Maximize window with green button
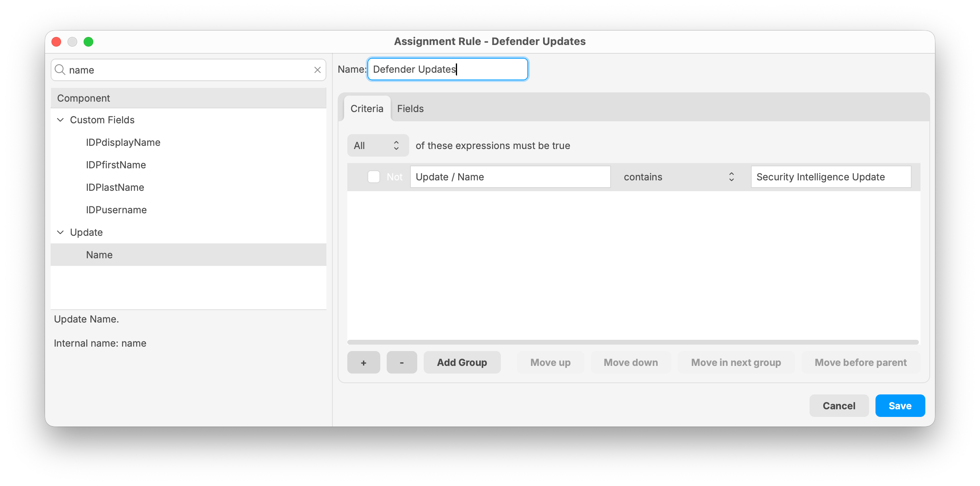 [x=88, y=42]
